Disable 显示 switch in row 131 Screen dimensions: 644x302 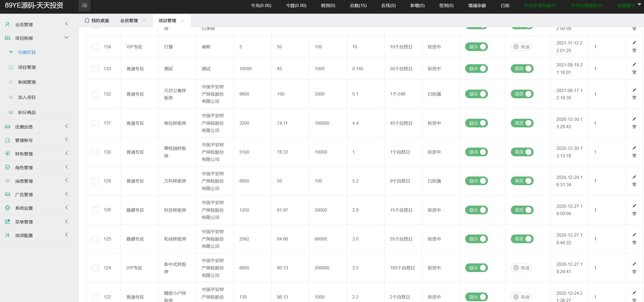tap(476, 123)
